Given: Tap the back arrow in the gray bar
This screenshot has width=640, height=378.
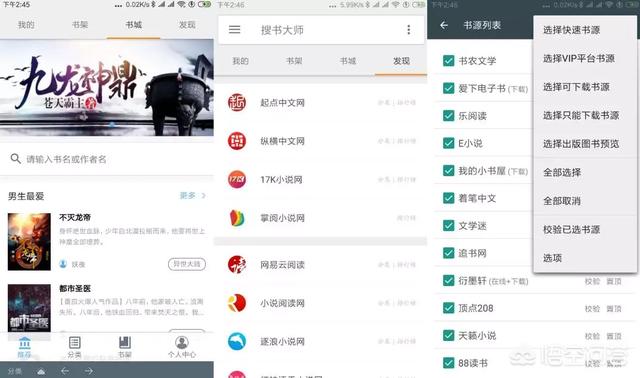Looking at the screenshot, I should 65,371.
